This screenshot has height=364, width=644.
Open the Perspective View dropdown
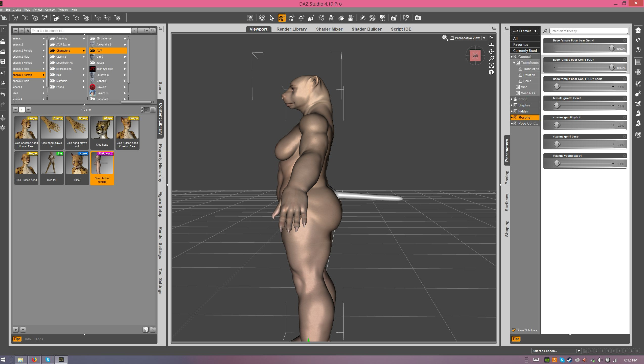click(484, 38)
